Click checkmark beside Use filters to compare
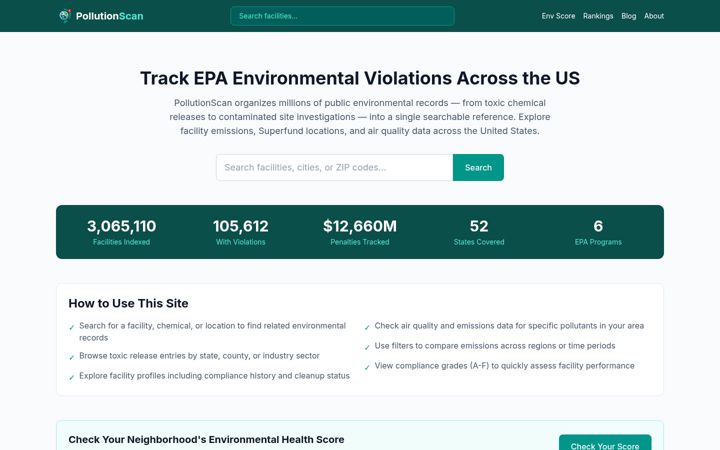This screenshot has height=450, width=720. coord(367,348)
